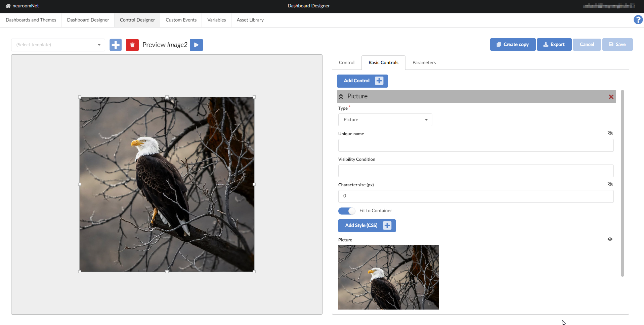Toggle Fit to Container off
Viewport: 644px width, 325px height.
coord(347,211)
